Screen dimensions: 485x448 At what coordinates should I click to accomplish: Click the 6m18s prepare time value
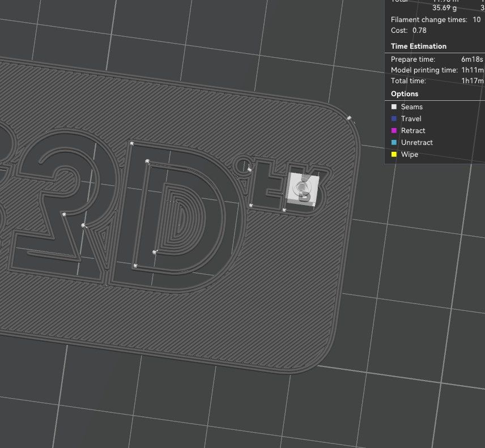[x=472, y=59]
